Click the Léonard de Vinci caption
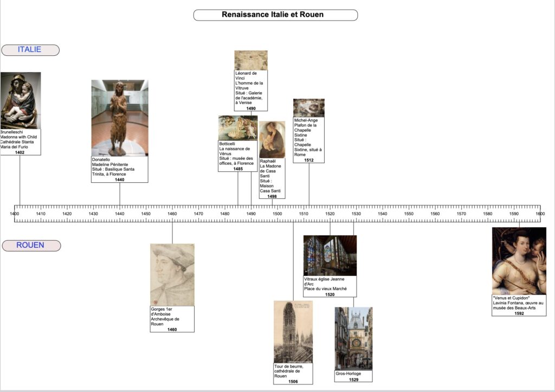This screenshot has height=392, width=555. pos(249,88)
